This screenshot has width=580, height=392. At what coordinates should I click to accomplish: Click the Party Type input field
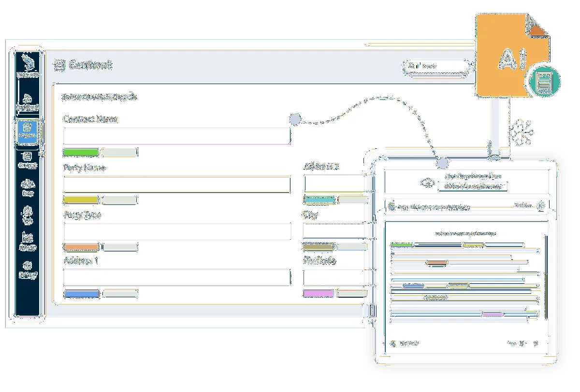click(177, 232)
